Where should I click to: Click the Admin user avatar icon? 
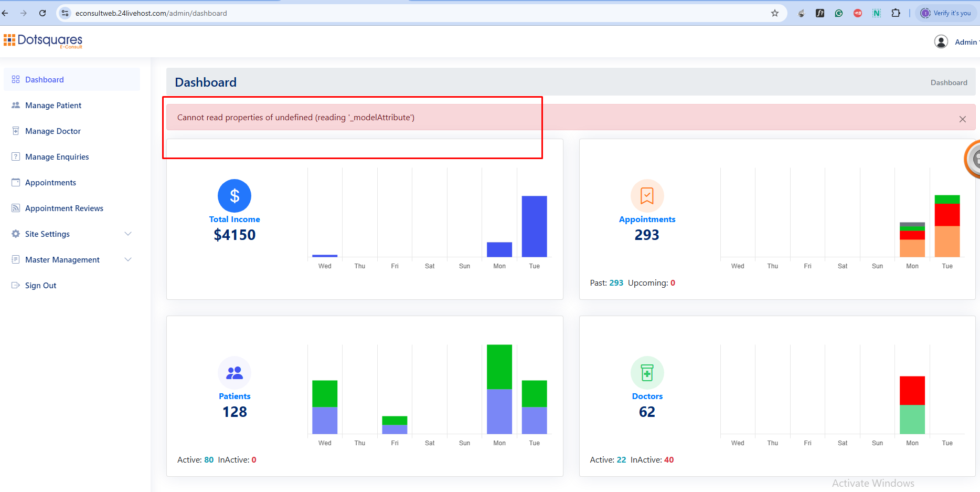(941, 41)
